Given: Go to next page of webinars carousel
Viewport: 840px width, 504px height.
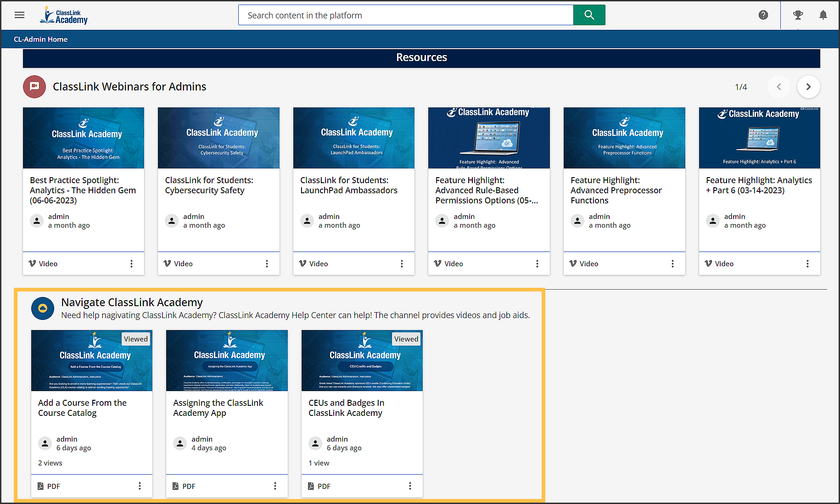Looking at the screenshot, I should [x=808, y=87].
